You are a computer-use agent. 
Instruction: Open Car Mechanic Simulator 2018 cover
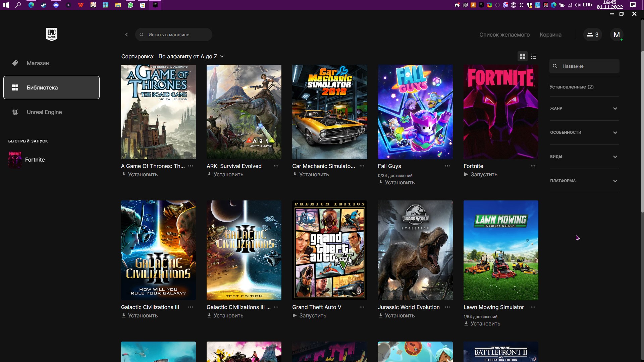click(329, 112)
